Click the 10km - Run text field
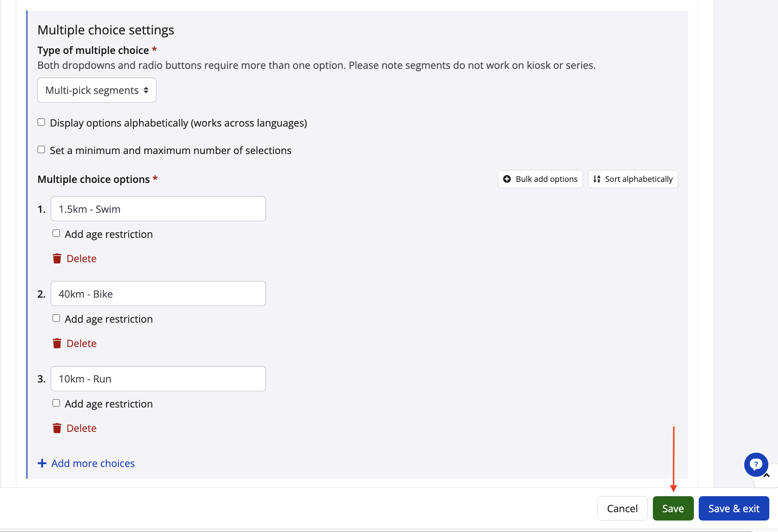This screenshot has height=532, width=778. [158, 379]
